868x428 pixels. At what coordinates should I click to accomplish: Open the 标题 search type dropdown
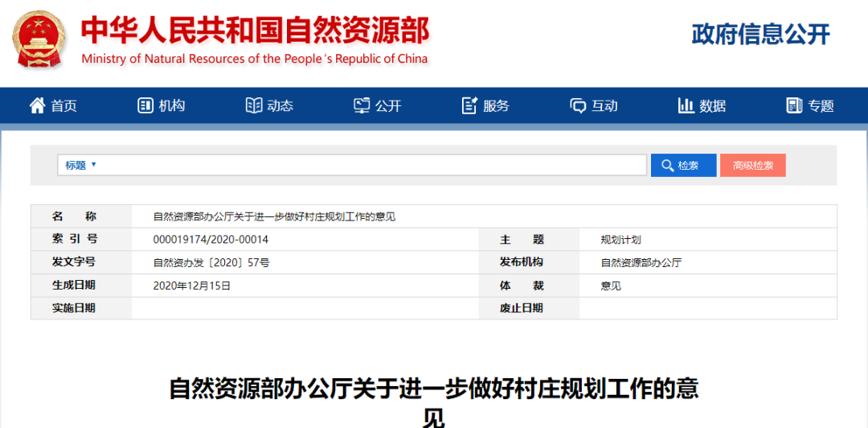pos(81,165)
